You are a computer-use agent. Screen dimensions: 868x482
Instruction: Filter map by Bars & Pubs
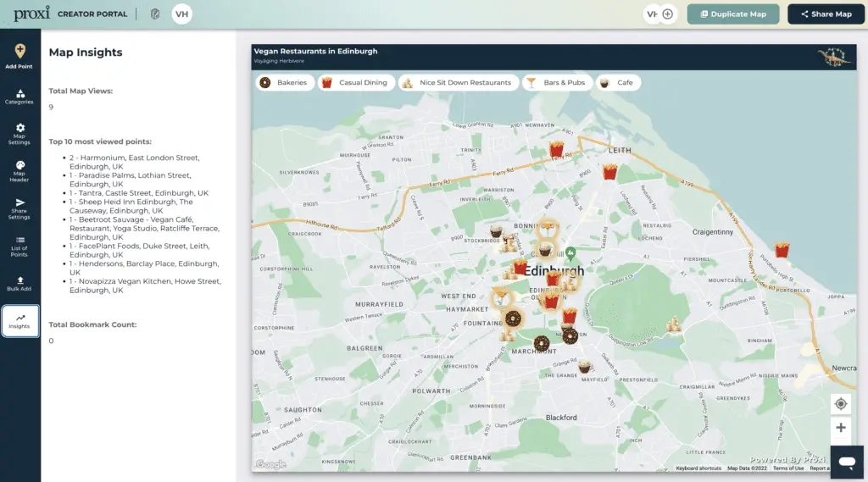tap(557, 82)
